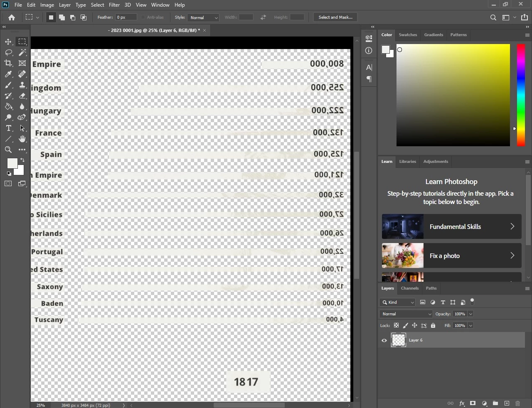Select the History Brush tool
The image size is (532, 408).
tap(8, 96)
